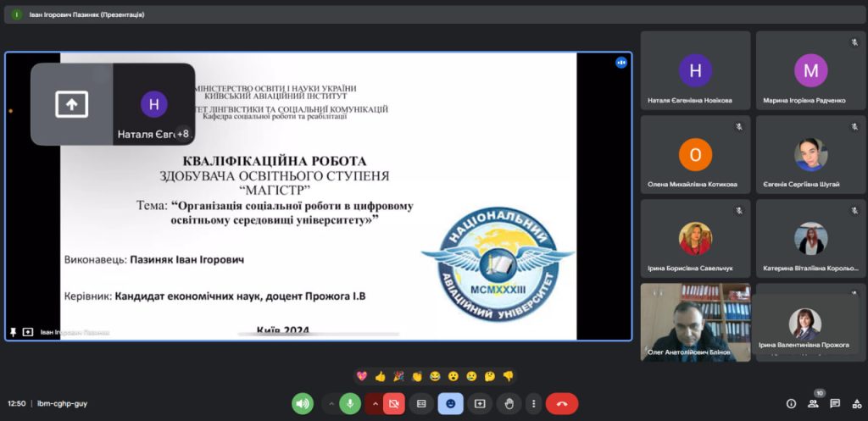Screen dimensions: 868x421
Task: Show the participants list
Action: [x=813, y=404]
